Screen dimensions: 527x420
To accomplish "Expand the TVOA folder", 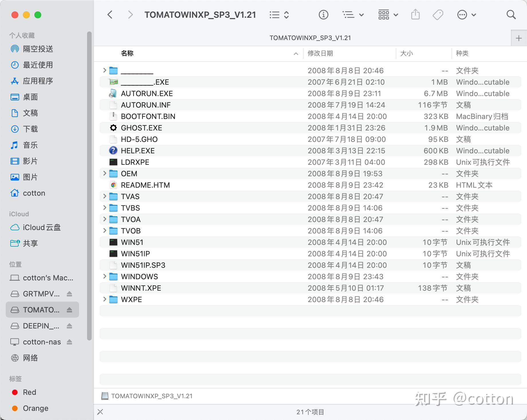I will [105, 219].
